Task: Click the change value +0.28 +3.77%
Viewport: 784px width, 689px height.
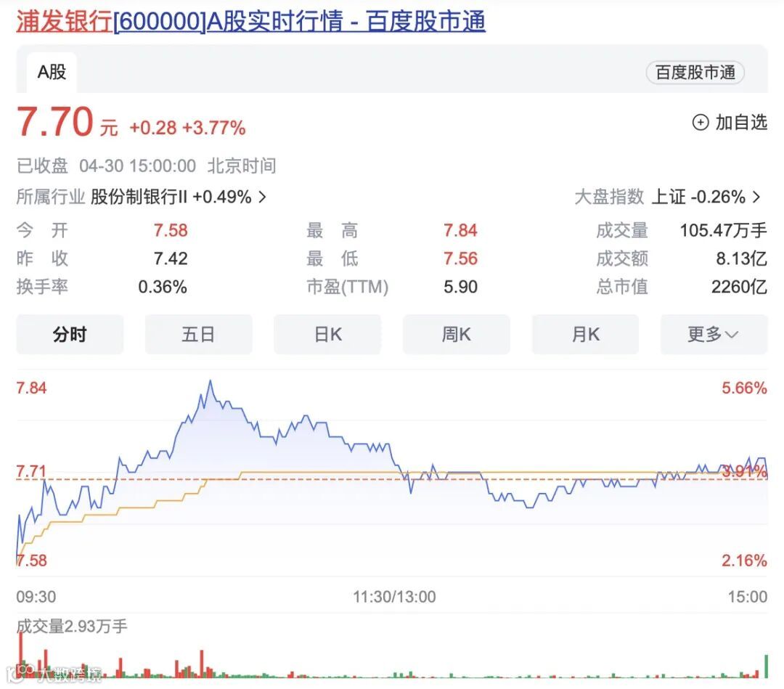Action: 187,128
